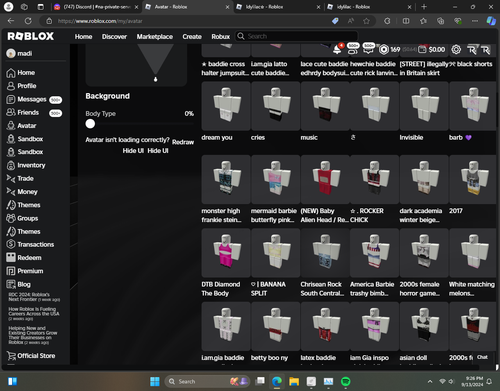Click the Windows taskbar search box

pos(207,381)
